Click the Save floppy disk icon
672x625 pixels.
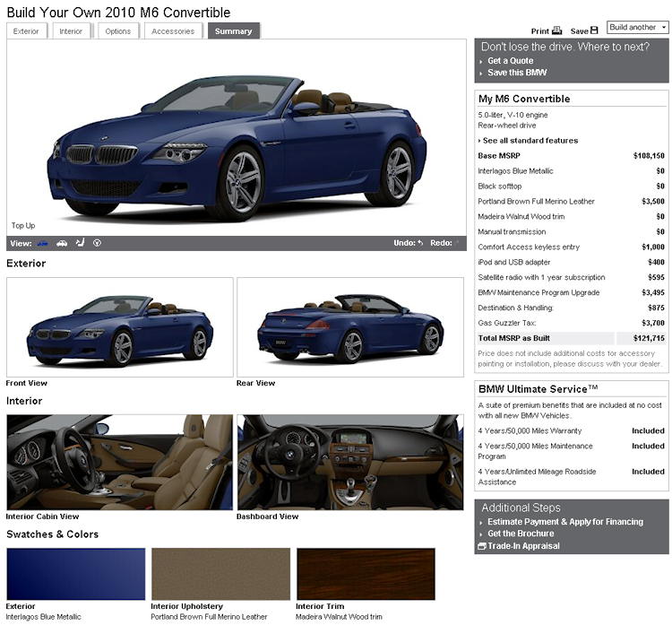click(x=594, y=30)
